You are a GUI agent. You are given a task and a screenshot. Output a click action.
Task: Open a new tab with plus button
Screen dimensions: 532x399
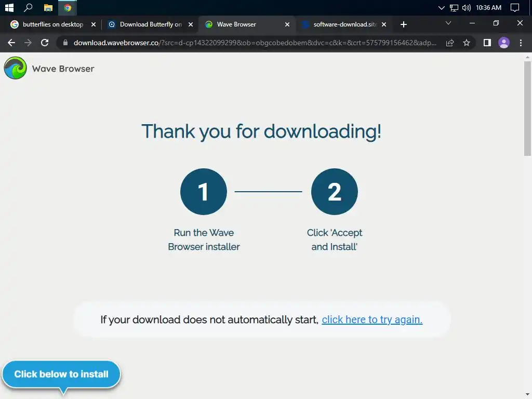[403, 24]
